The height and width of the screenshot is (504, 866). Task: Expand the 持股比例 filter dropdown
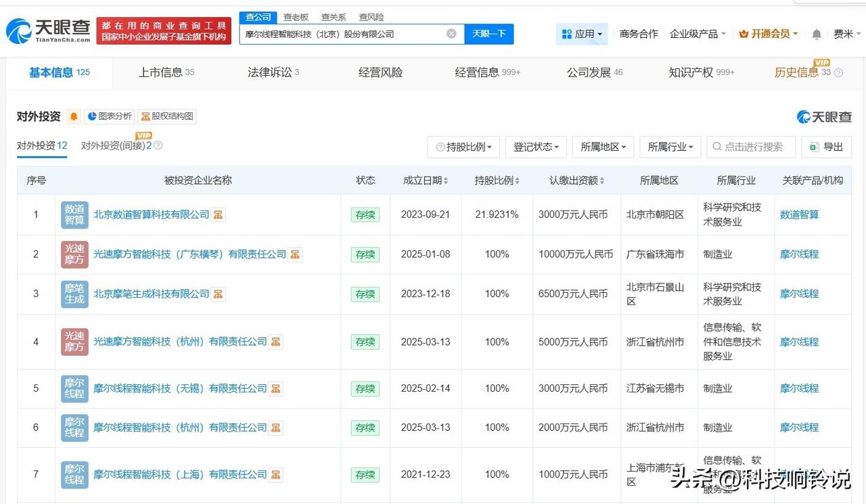pyautogui.click(x=463, y=147)
